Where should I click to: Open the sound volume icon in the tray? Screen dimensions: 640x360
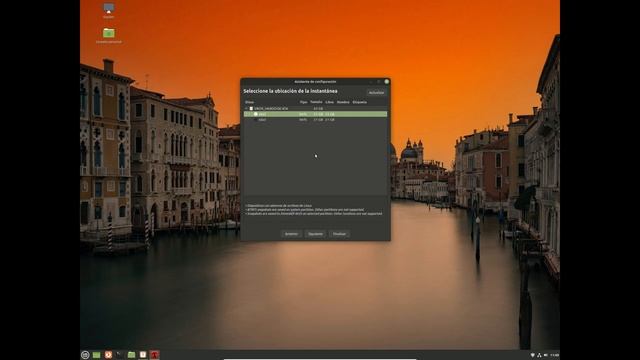546,356
